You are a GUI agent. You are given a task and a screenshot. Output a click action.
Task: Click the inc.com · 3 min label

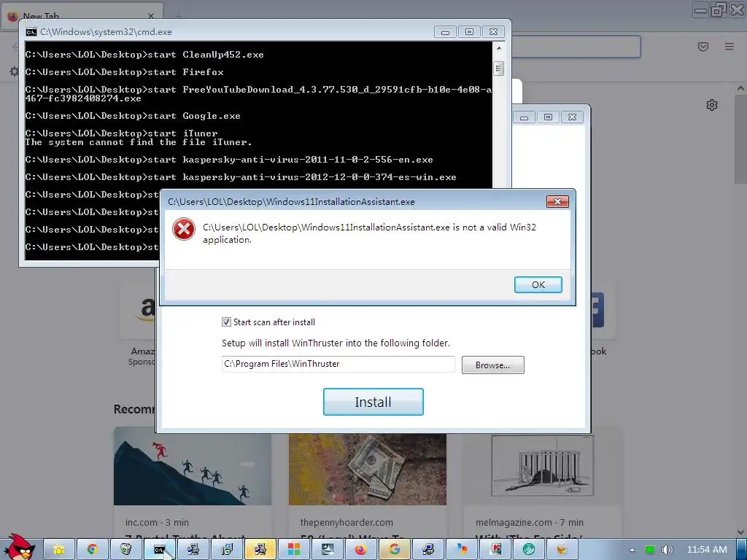point(158,522)
